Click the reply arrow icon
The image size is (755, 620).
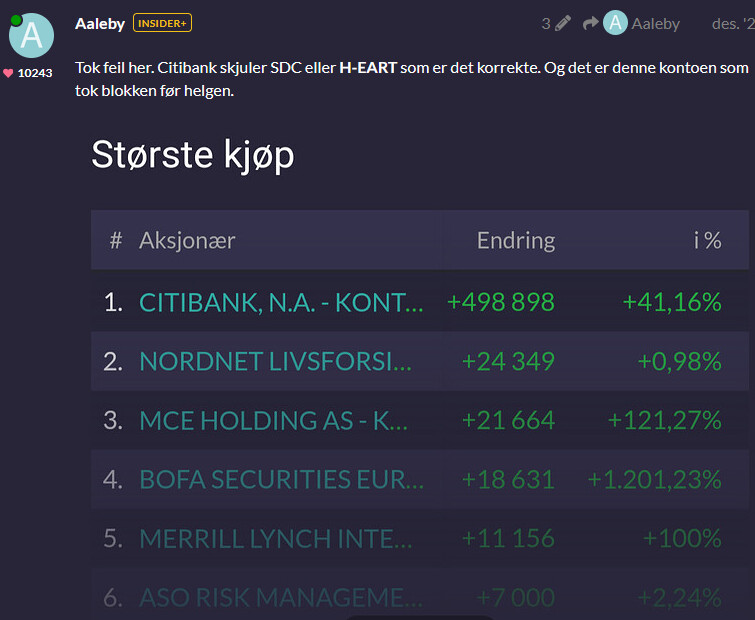click(x=590, y=23)
